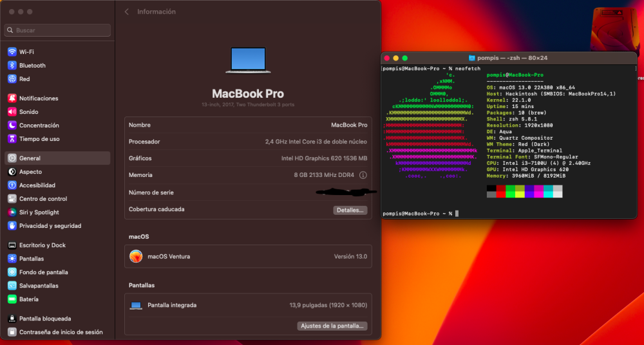The height and width of the screenshot is (345, 644).
Task: Click the Terminal prompt cursor line
Action: (421, 214)
